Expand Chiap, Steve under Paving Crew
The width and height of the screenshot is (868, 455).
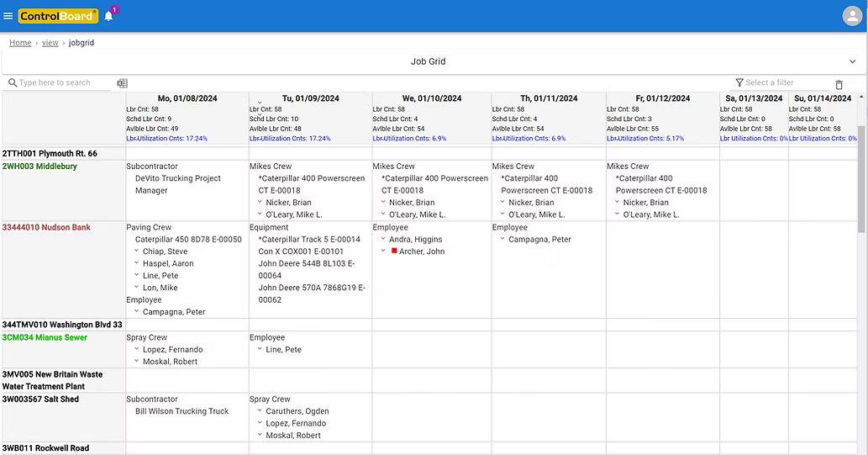tap(136, 251)
